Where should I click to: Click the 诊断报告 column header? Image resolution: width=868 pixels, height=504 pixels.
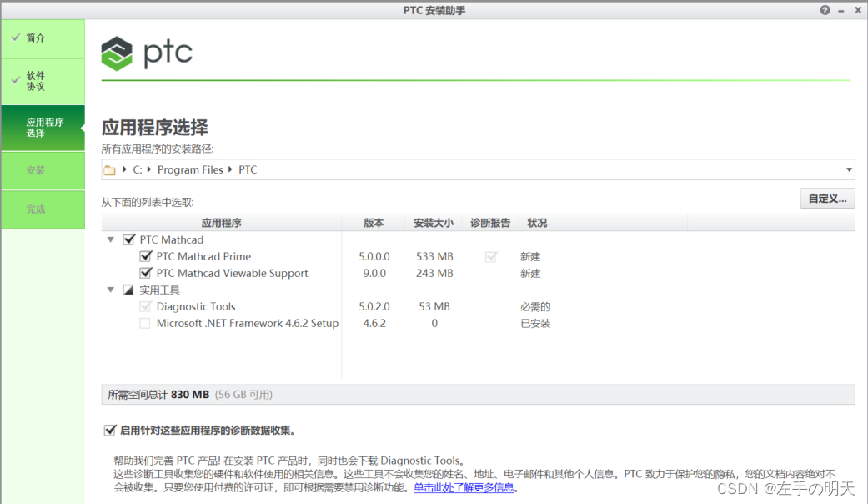point(490,223)
